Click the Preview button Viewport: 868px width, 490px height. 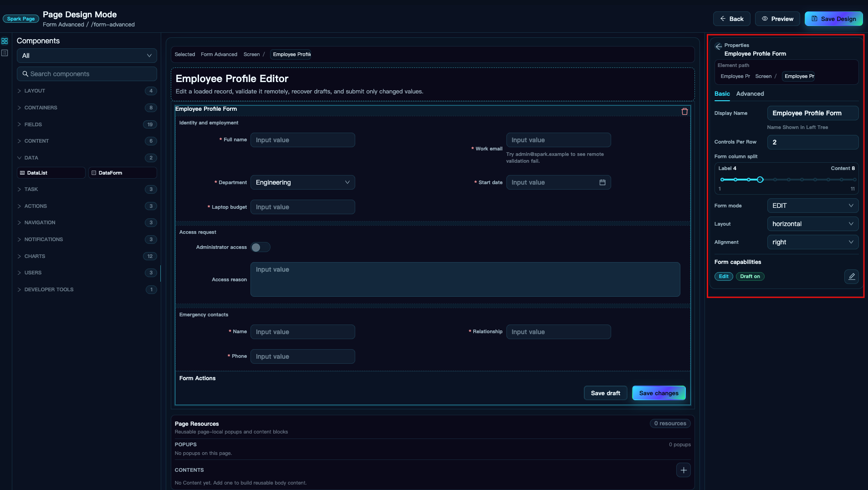[x=777, y=19]
